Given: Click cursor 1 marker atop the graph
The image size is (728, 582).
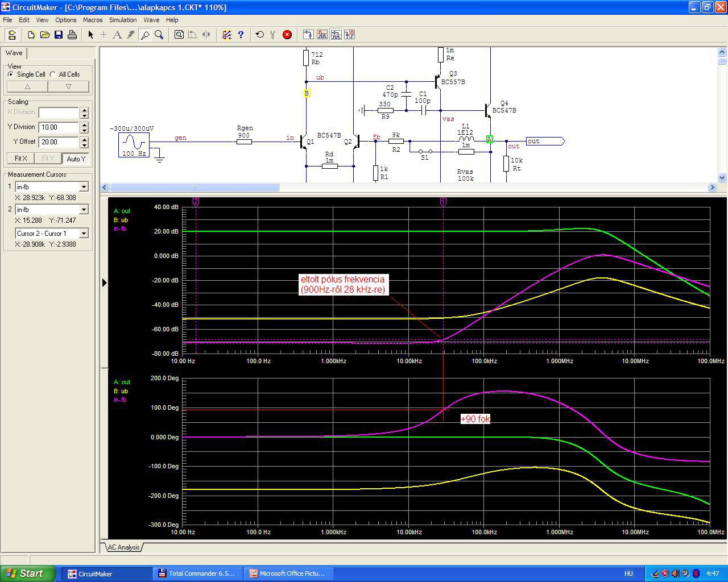Looking at the screenshot, I should click(x=444, y=202).
